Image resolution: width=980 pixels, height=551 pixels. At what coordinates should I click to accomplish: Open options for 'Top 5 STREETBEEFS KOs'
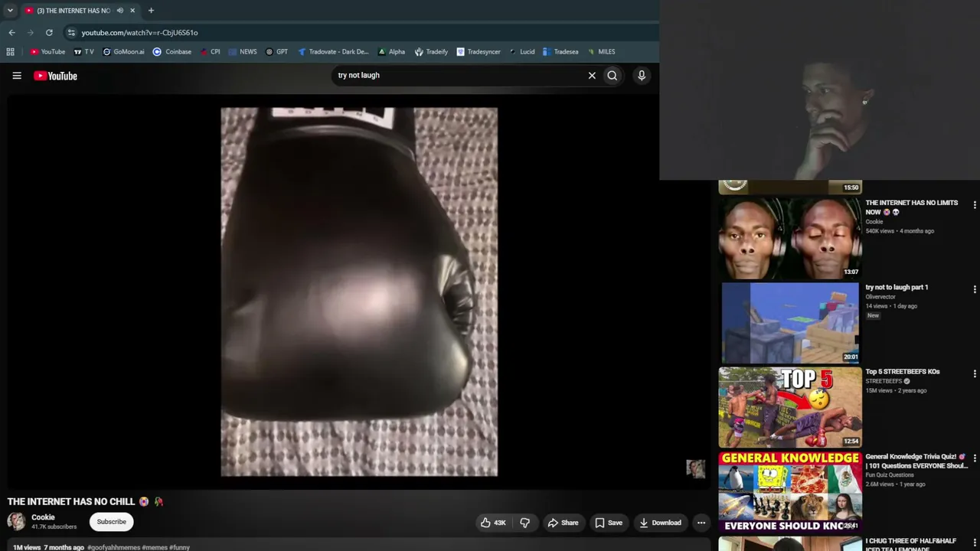pos(975,373)
